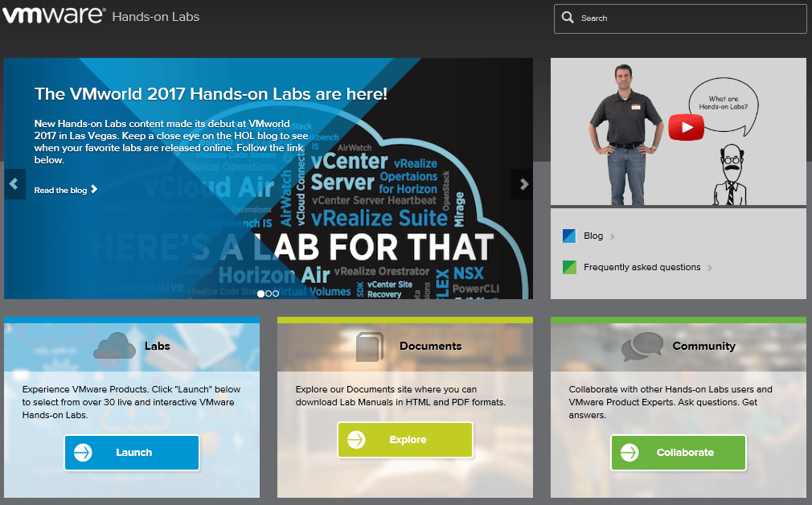Screen dimensions: 812x505
Task: Click the blue Blog icon
Action: coord(569,236)
